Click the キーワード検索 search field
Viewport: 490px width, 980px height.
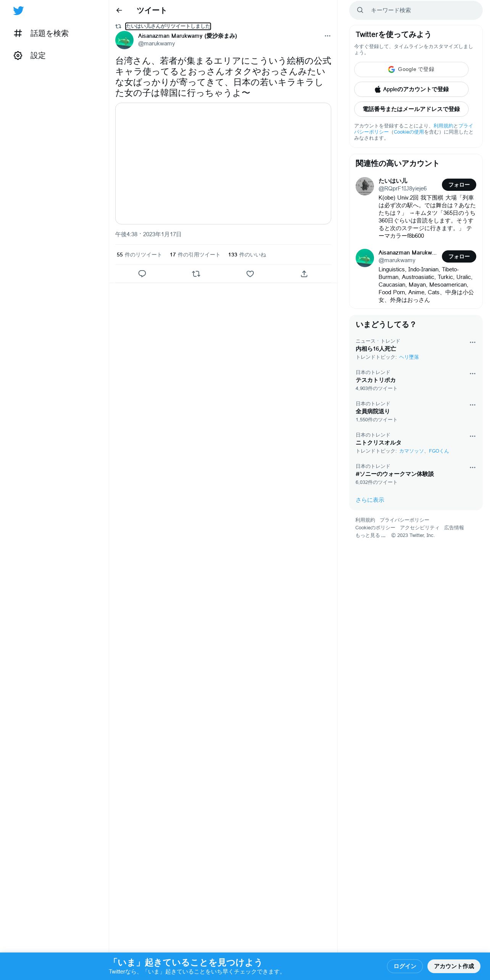click(416, 10)
